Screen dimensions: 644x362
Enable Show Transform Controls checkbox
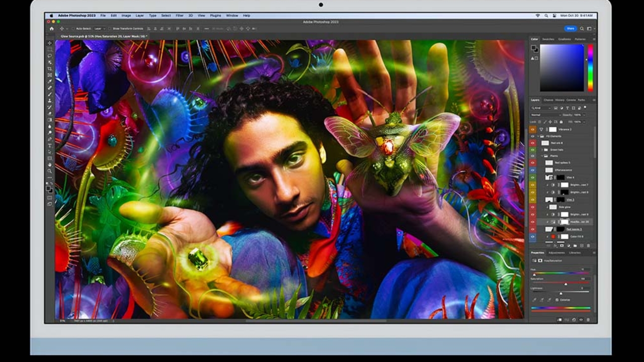(x=110, y=29)
